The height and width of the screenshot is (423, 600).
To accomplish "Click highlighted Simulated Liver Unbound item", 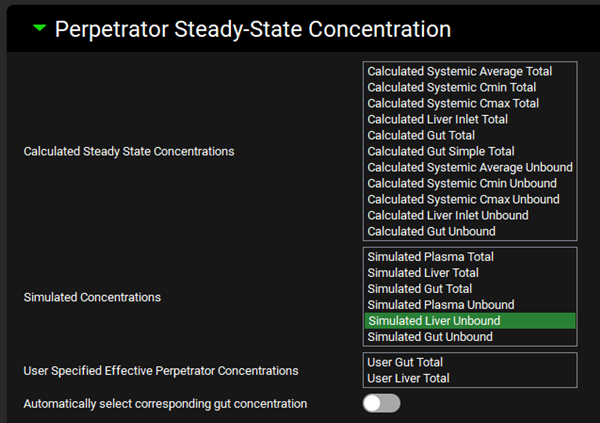I will (434, 321).
